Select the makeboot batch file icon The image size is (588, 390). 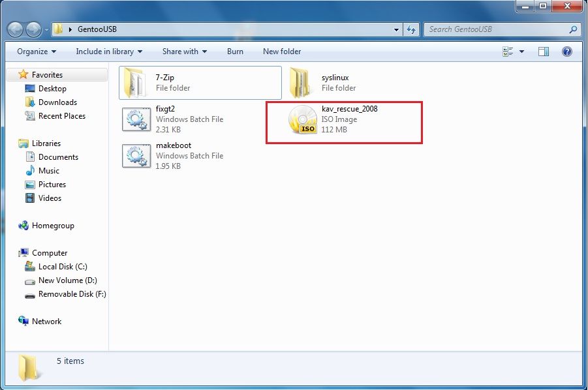point(136,155)
